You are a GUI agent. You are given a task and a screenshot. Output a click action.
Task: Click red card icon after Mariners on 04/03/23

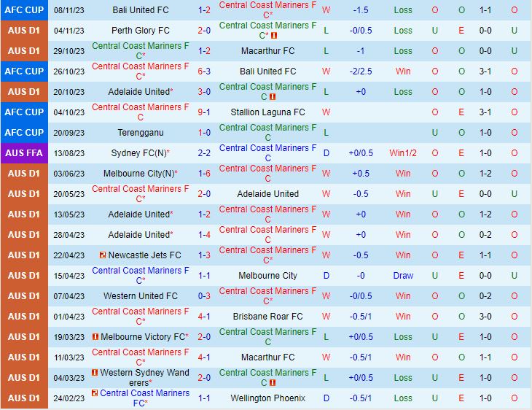click(x=273, y=383)
